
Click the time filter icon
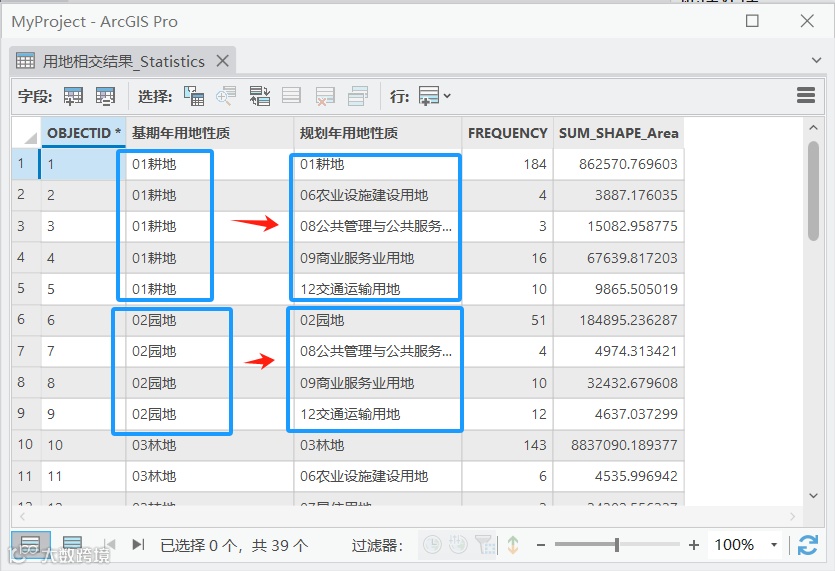pyautogui.click(x=432, y=544)
